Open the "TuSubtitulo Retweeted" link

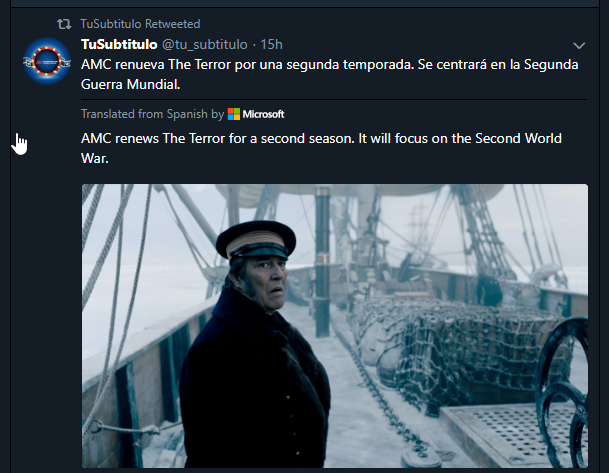tap(140, 24)
